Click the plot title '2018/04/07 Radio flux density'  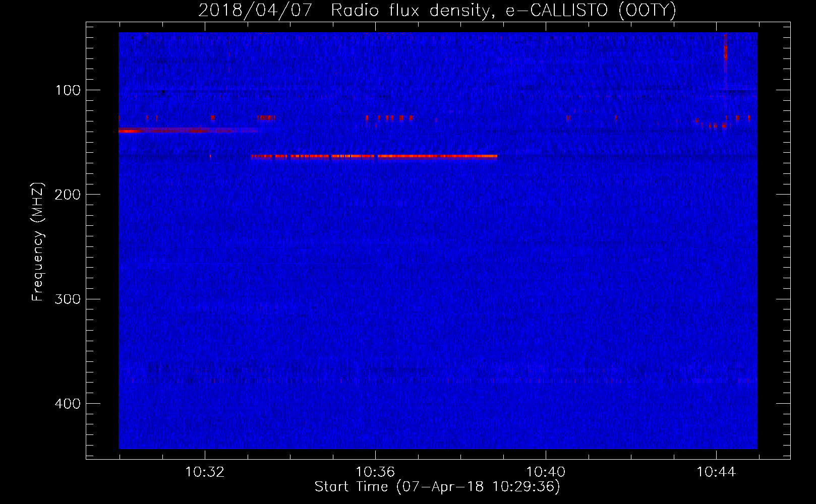[437, 10]
